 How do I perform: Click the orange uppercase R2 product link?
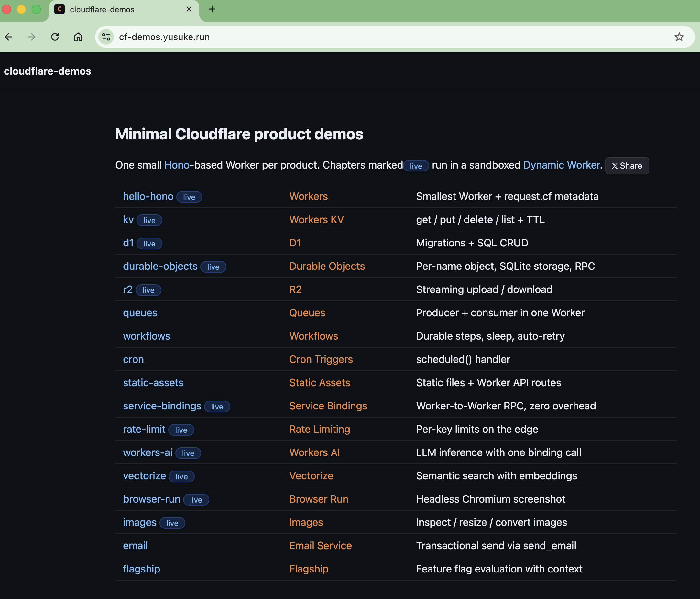(x=296, y=289)
